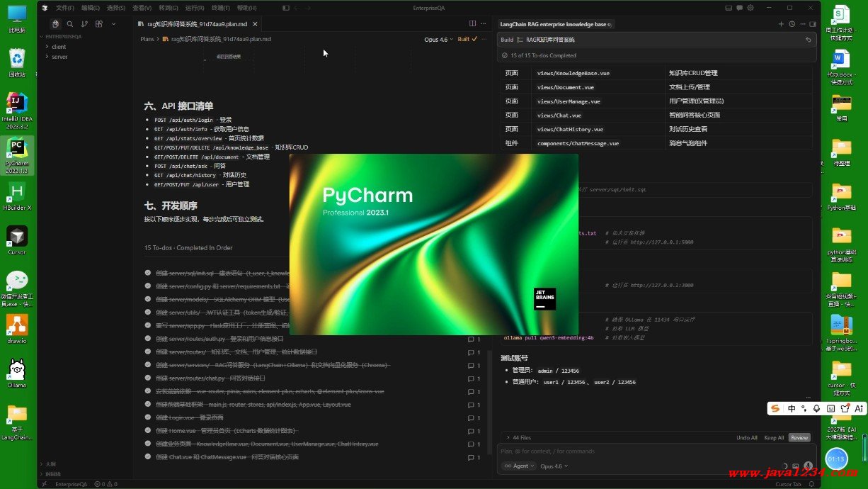The width and height of the screenshot is (868, 489).
Task: Open Cursor settings gear icon
Action: point(750,8)
